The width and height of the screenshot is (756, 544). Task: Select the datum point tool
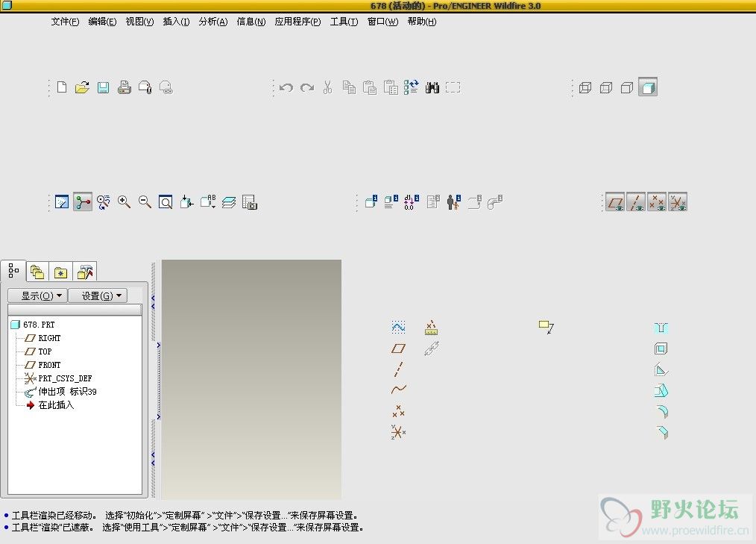[398, 410]
